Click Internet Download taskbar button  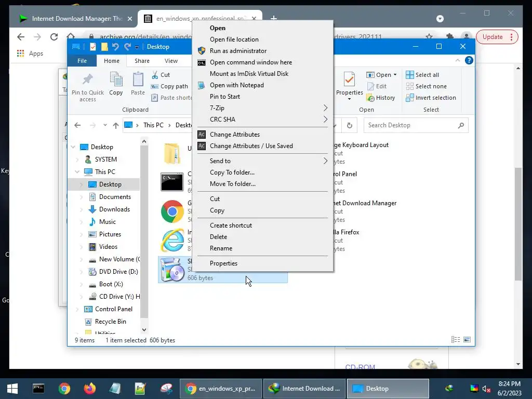coord(304,389)
